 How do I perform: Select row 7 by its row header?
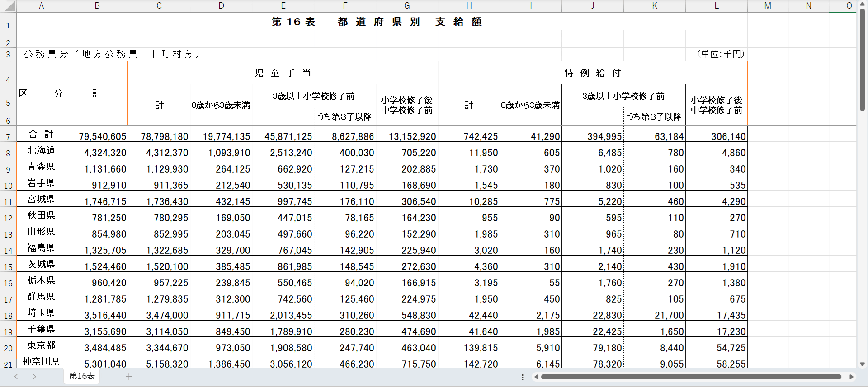click(x=8, y=137)
